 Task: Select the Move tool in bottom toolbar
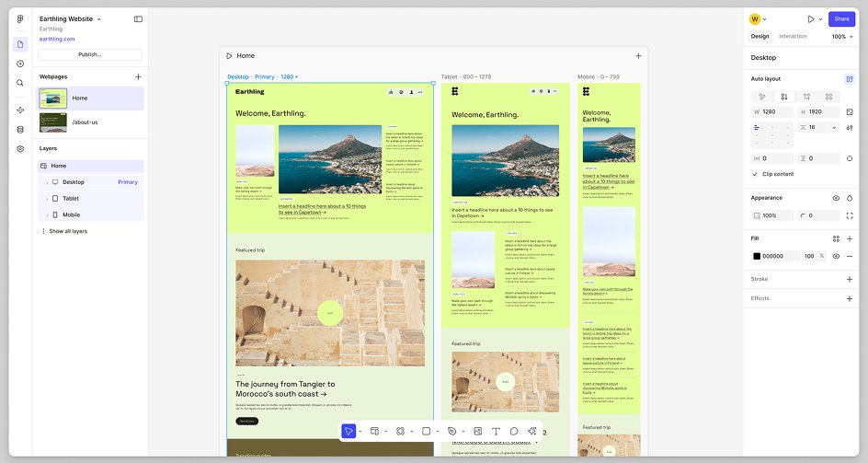348,432
